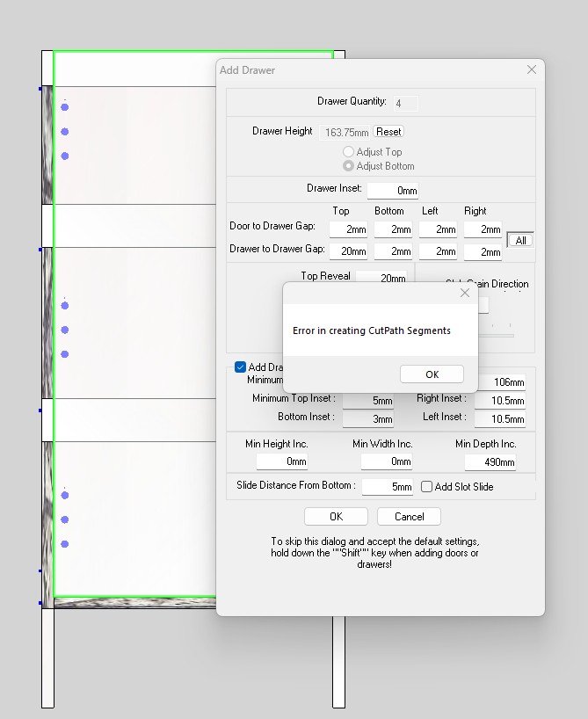The width and height of the screenshot is (588, 719).
Task: Edit Slide Distance From Bottom value
Action: pos(387,487)
